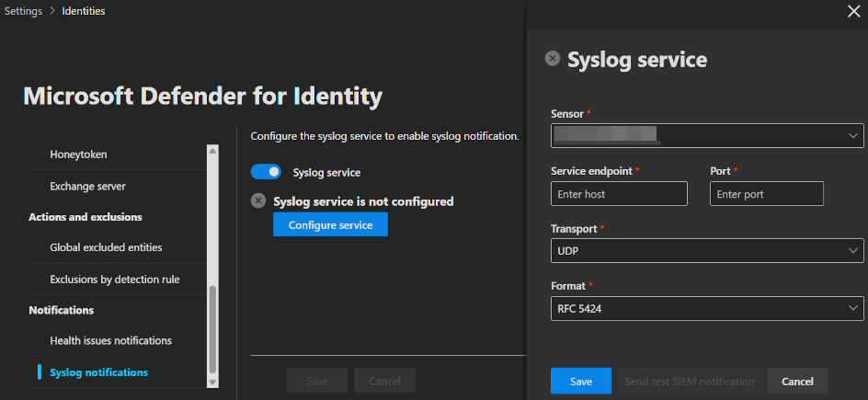Open Health issues notifications page
868x400 pixels.
[110, 340]
